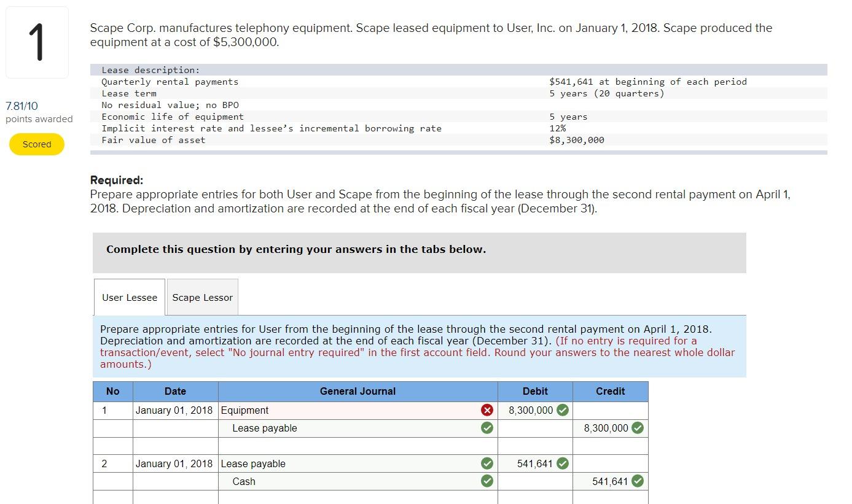Open the Scape Lessor tab

pos(202,297)
